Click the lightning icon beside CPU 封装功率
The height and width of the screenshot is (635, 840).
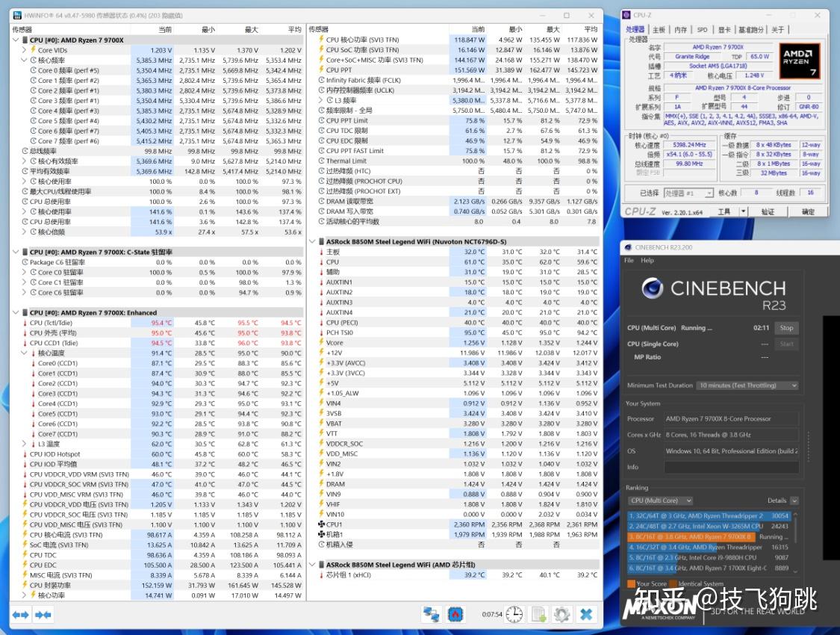click(25, 586)
